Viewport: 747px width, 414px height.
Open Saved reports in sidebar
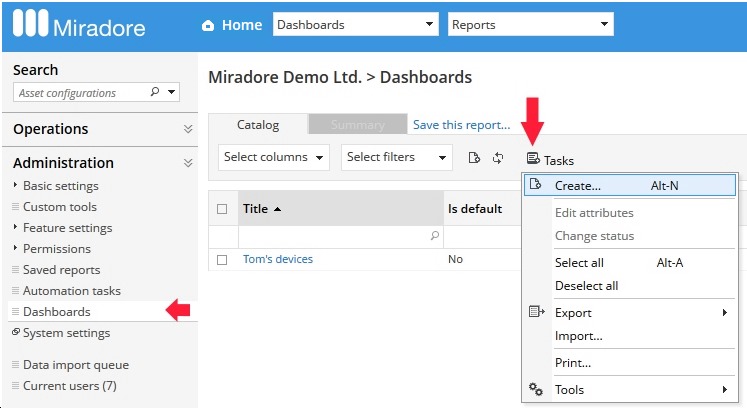[x=61, y=270]
